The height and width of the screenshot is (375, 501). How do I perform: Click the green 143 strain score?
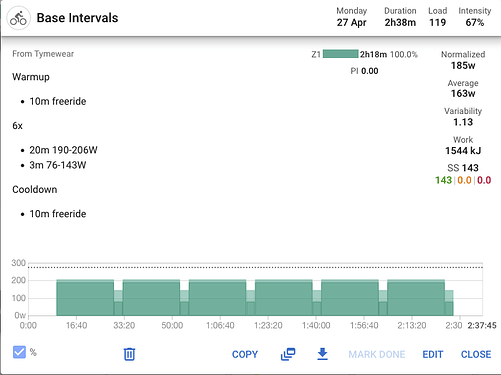coord(444,180)
